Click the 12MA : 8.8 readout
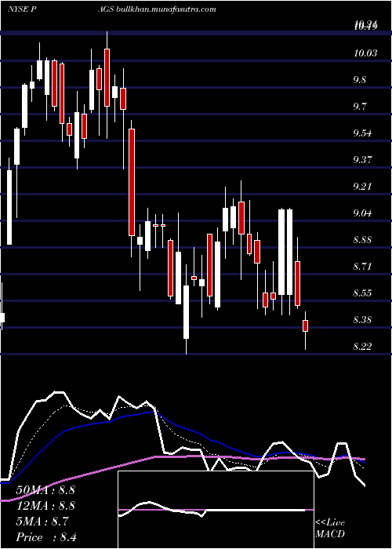392x549 pixels. [x=45, y=506]
